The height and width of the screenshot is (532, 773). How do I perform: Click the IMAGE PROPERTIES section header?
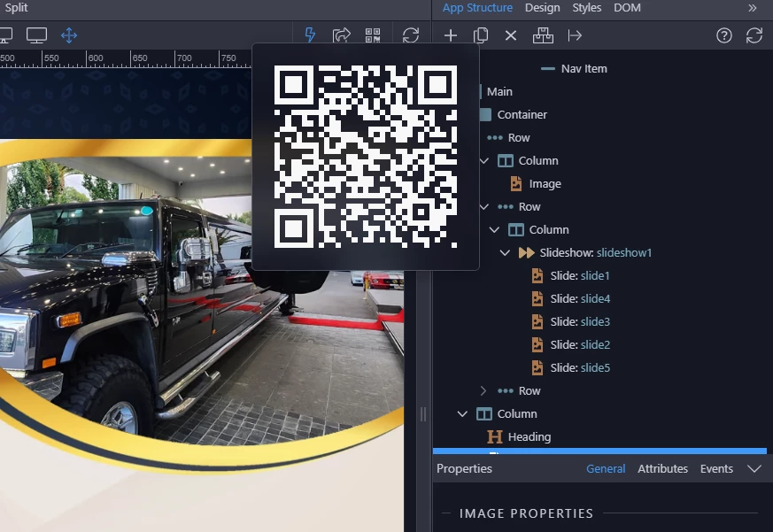526,513
